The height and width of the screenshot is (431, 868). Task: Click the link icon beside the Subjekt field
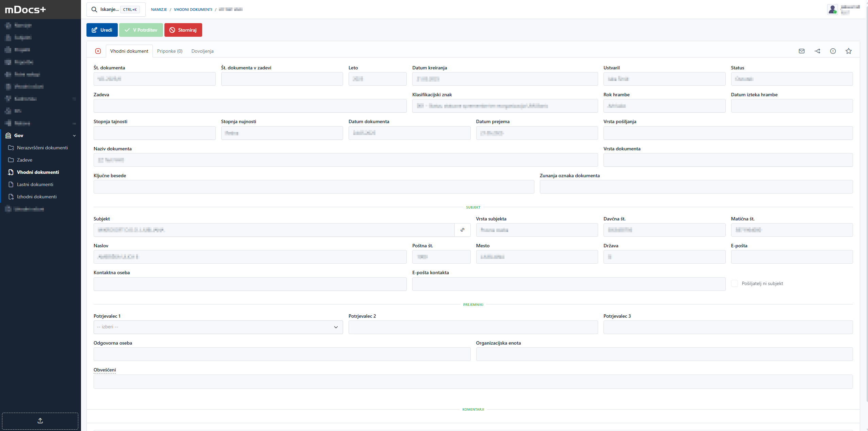(462, 230)
